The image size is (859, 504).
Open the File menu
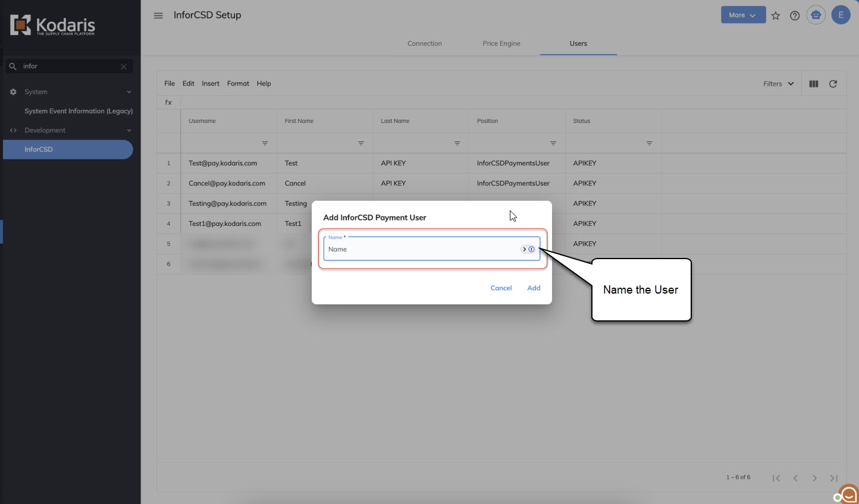[x=170, y=84]
